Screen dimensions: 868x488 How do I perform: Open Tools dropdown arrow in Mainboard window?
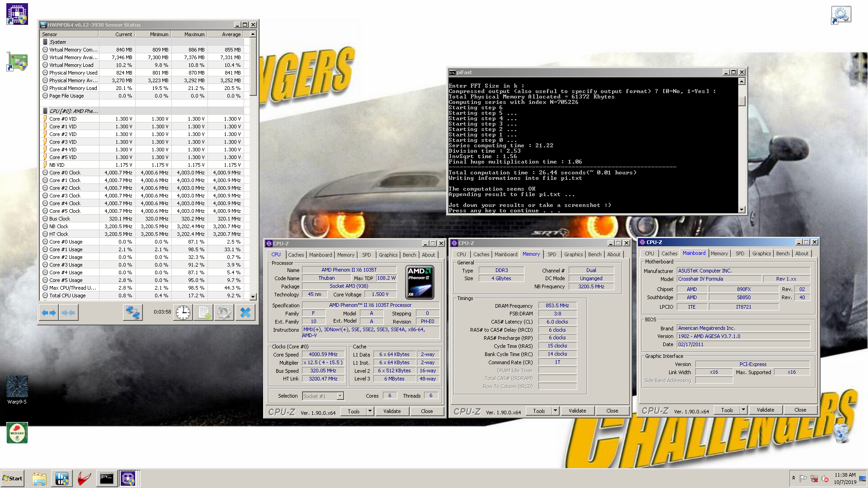[743, 410]
